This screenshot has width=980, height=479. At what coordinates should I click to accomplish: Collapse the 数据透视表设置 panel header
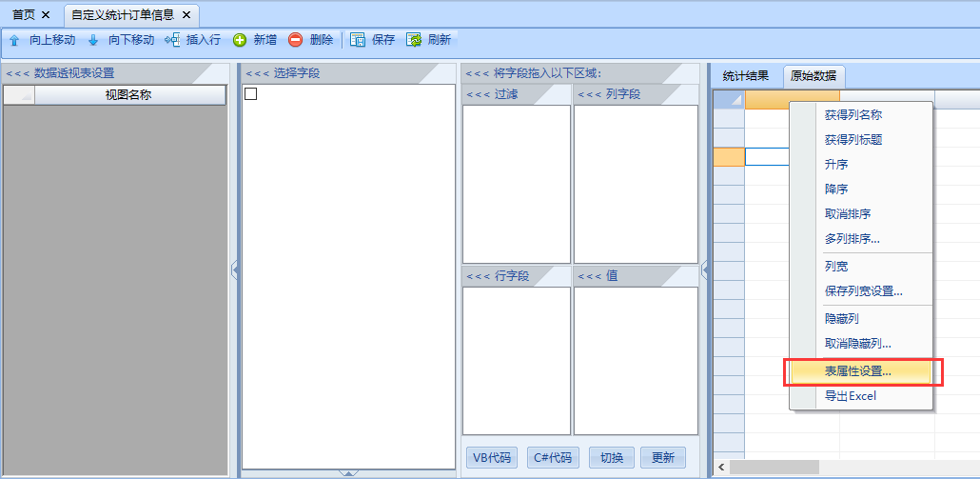(x=115, y=73)
